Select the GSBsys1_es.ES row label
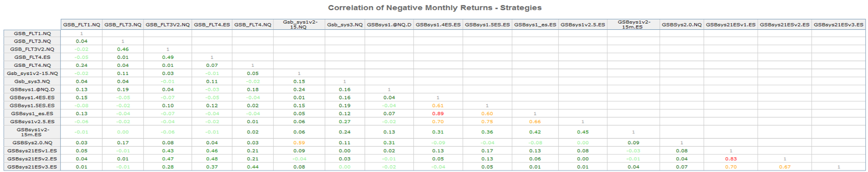This screenshot has height=172, width=868. [32, 113]
